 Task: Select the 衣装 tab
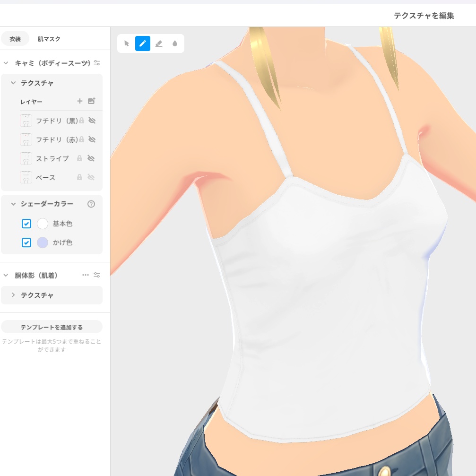coord(15,39)
